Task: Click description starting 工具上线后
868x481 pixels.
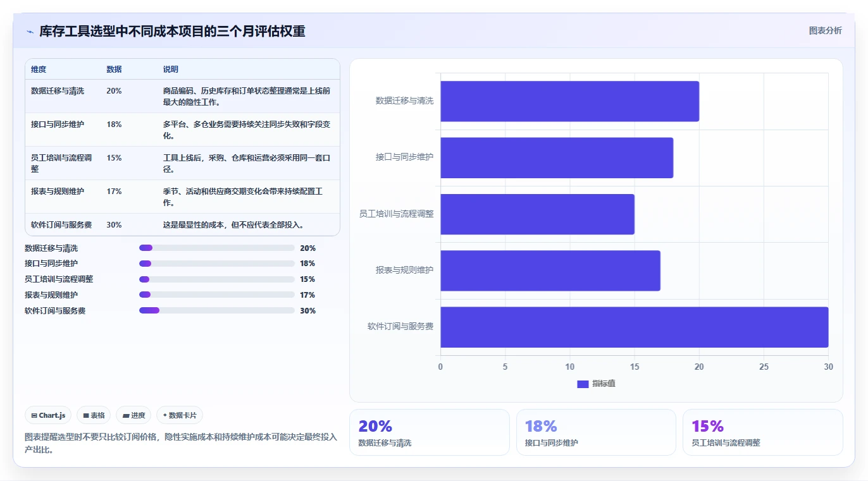Action: click(x=247, y=163)
